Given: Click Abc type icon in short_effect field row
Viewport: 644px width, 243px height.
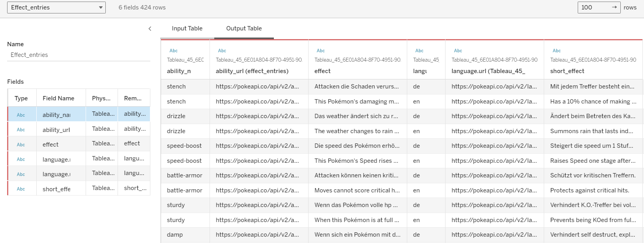Looking at the screenshot, I should tap(21, 189).
